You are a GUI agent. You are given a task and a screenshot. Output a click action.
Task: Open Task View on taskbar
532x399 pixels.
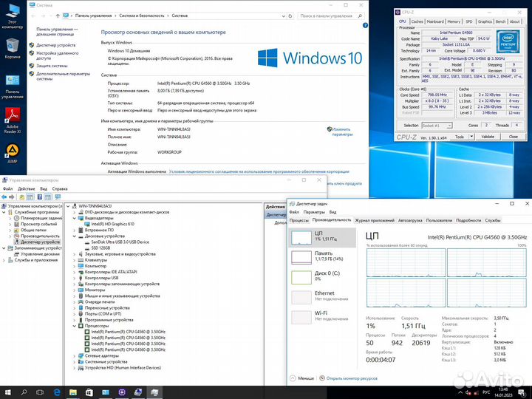(40, 392)
